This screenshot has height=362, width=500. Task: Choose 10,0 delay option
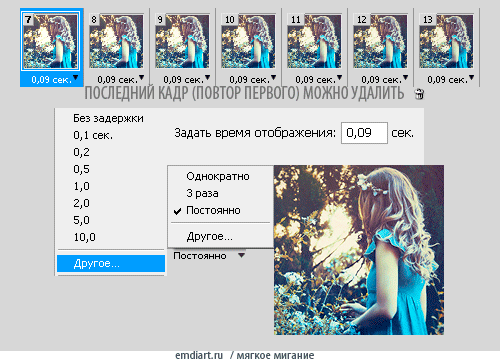click(x=84, y=237)
